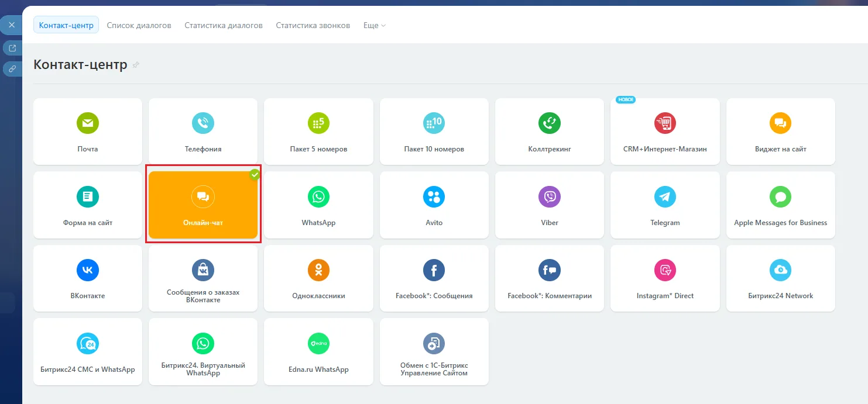Click the Apple Messages for Business icon
The height and width of the screenshot is (404, 868).
(780, 196)
